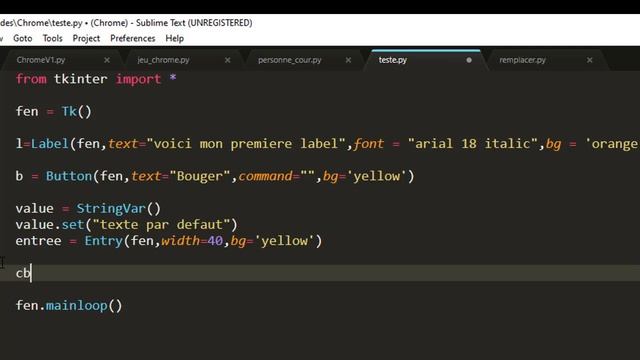Close the ChromeV1.py tab
Image resolution: width=640 pixels, height=360 pixels.
tap(107, 60)
